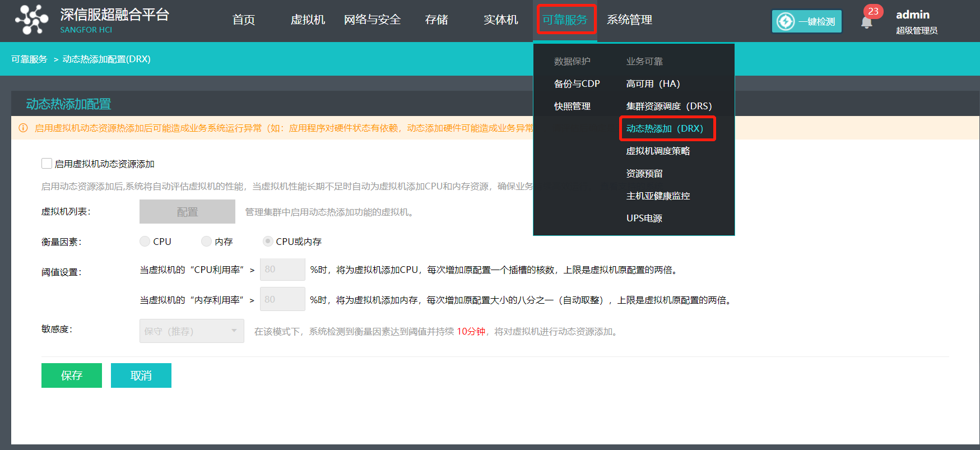The image size is (980, 450).
Task: Click the 一键检测 one-click check button
Action: click(806, 21)
